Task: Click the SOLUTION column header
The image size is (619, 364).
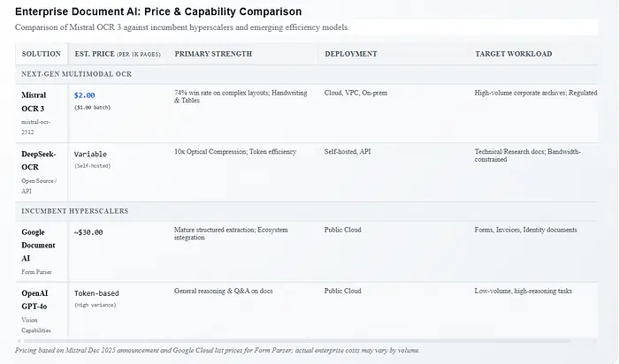Action: 41,54
